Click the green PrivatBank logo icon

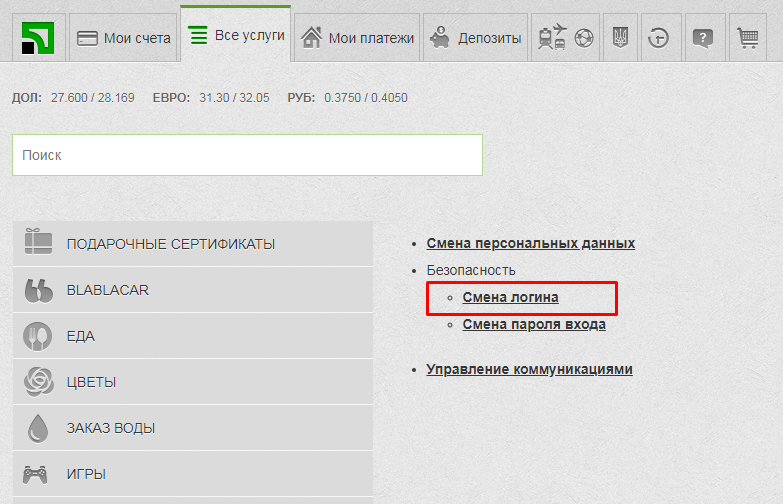click(x=38, y=38)
